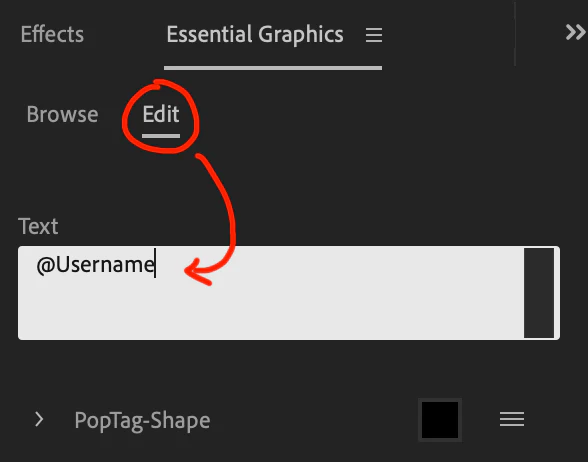
Task: Switch to the Effects panel tab
Action: pos(52,34)
